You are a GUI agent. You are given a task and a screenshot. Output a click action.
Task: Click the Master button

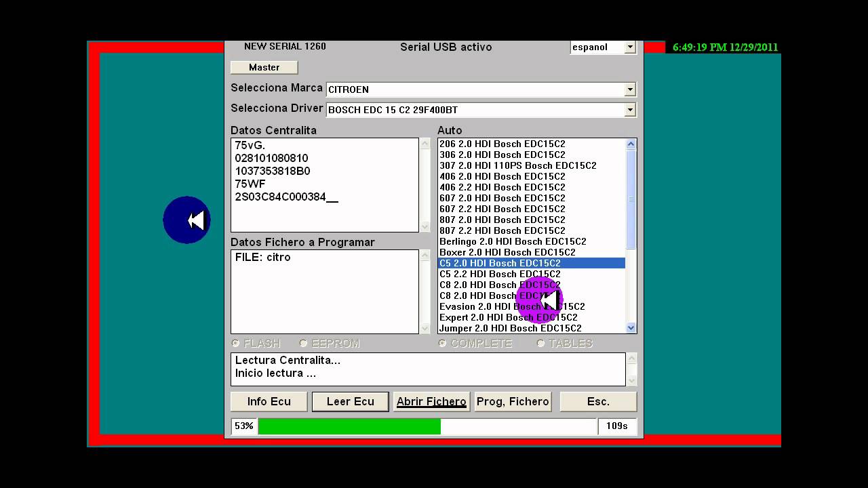[264, 67]
